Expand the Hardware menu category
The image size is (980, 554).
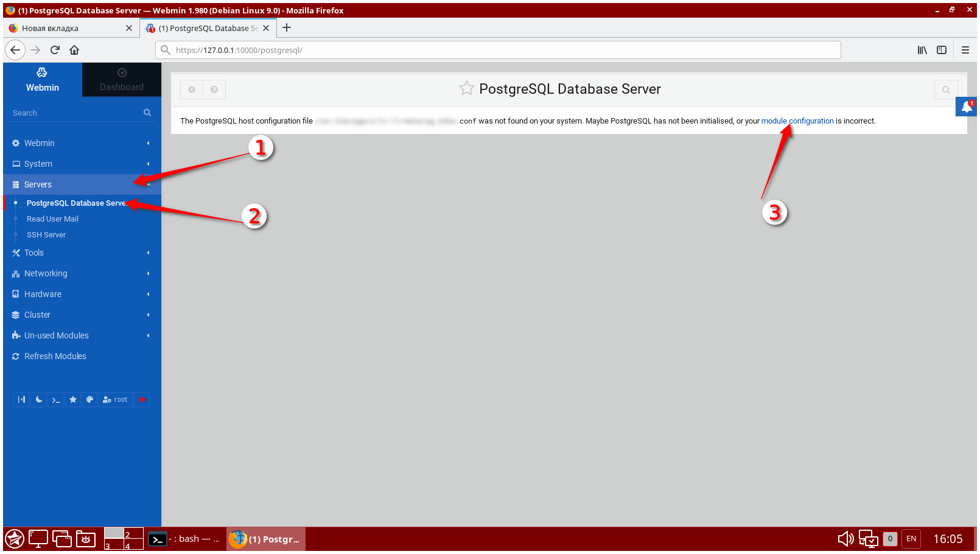(82, 294)
